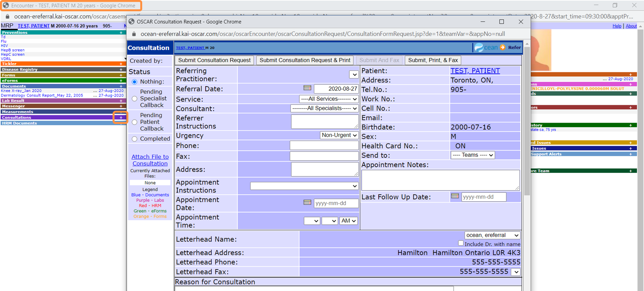Open the Appointment Time minutes dropdown
This screenshot has height=291, width=644.
[329, 221]
